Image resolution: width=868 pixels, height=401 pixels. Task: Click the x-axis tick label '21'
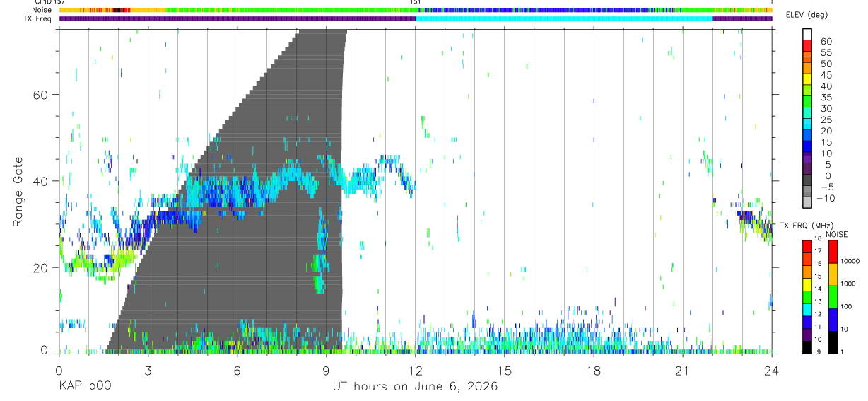coord(683,371)
